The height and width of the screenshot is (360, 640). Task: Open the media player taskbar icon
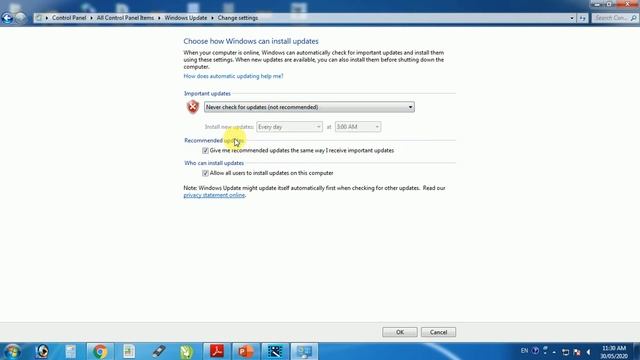42,351
